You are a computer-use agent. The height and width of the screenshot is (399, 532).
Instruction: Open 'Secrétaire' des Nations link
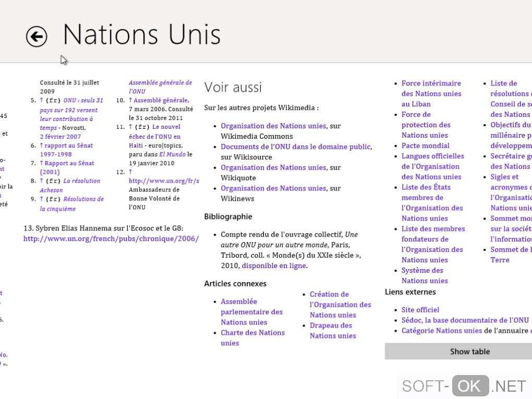coord(511,161)
